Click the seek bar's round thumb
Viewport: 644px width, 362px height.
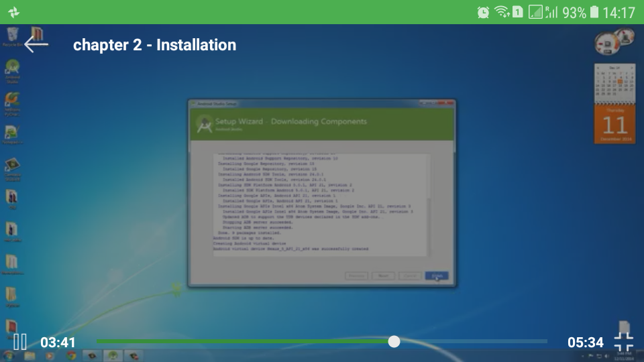pos(394,341)
